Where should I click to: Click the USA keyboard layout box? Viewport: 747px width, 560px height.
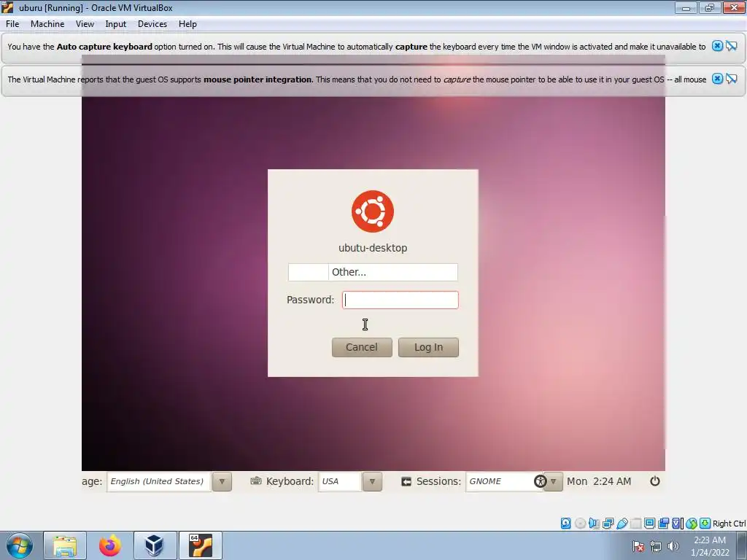tap(340, 481)
